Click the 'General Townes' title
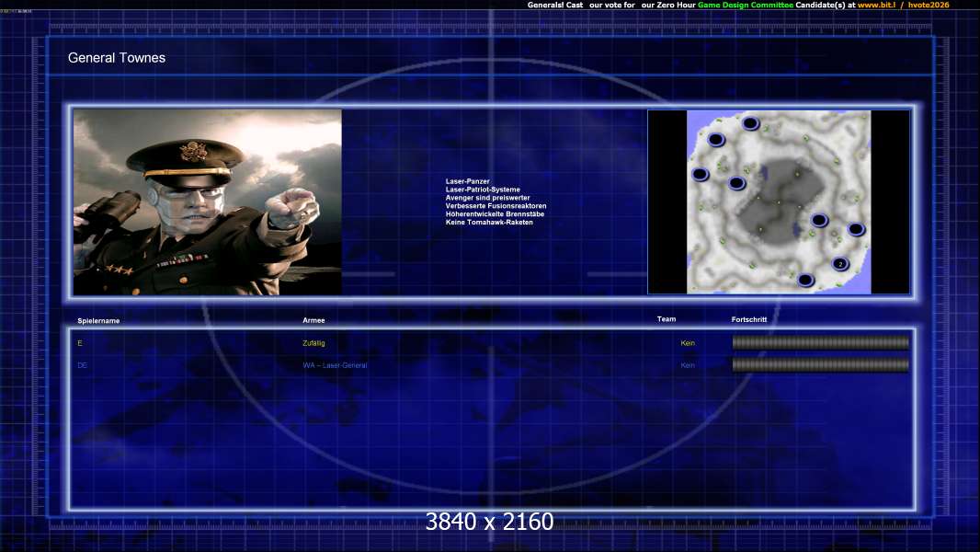This screenshot has width=980, height=552. point(117,58)
